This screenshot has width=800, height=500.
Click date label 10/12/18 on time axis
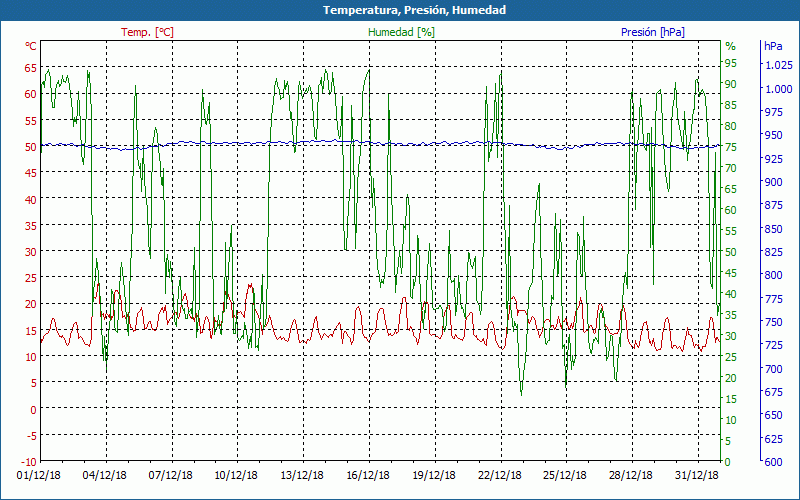[x=236, y=476]
